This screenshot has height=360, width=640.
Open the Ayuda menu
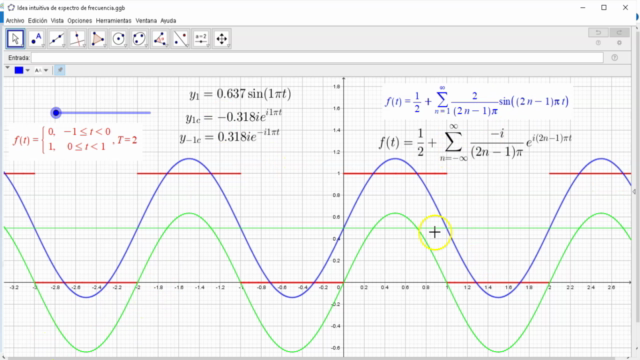168,20
